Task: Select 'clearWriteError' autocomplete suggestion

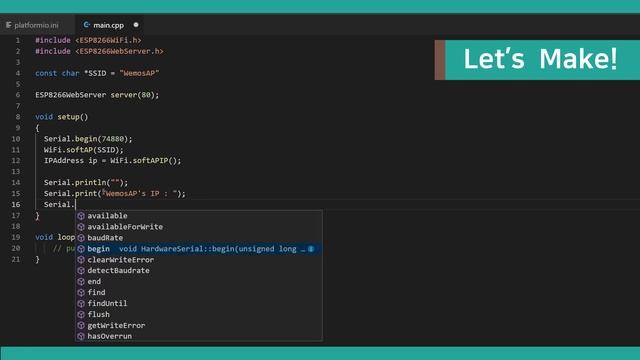Action: coord(199,260)
